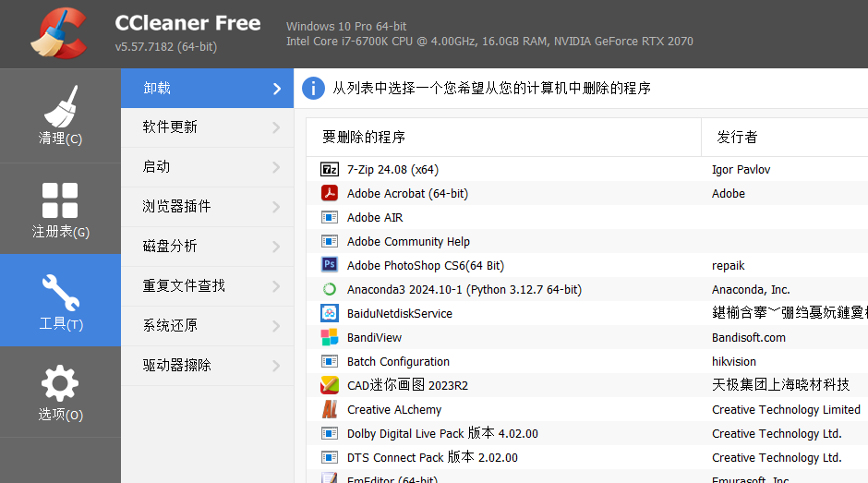Click the Adobe AIR row icon

[330, 217]
